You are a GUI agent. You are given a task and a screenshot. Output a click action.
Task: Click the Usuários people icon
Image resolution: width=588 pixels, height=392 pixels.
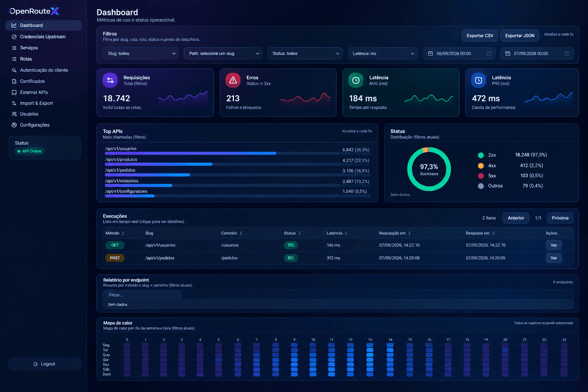[14, 114]
